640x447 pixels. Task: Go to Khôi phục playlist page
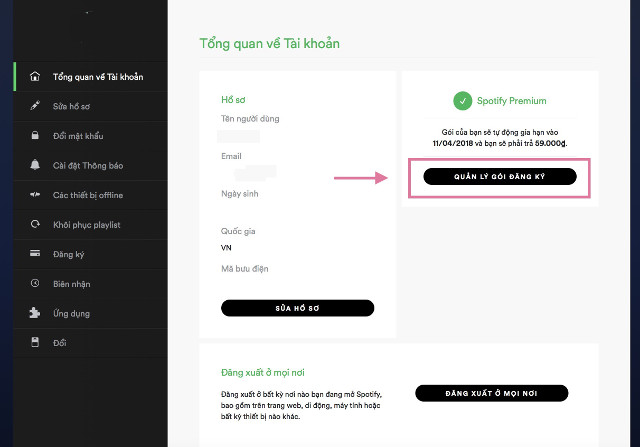pos(87,224)
